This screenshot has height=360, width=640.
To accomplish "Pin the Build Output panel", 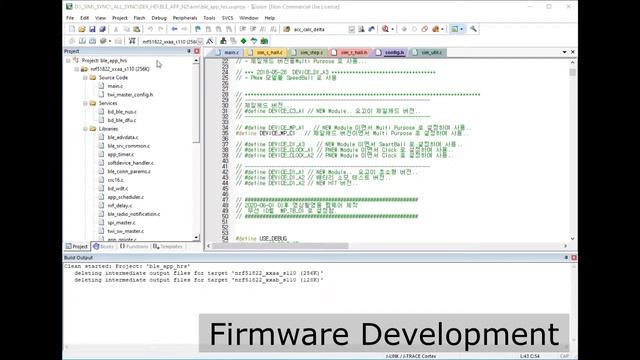I will [566, 258].
